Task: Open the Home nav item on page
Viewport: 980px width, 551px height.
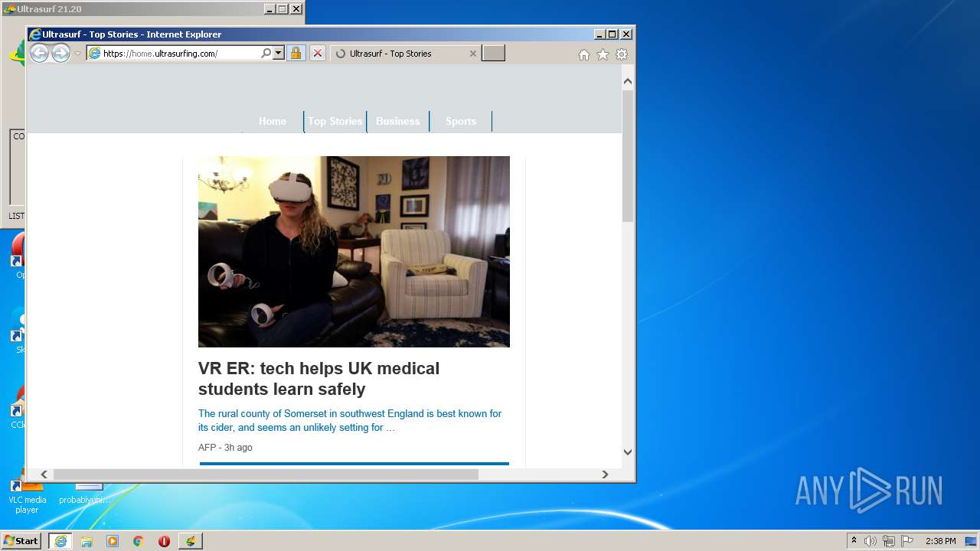Action: pyautogui.click(x=273, y=121)
